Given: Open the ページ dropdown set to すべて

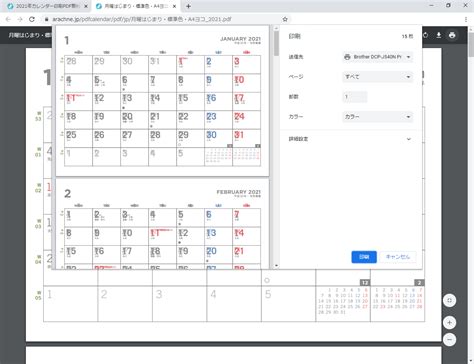Looking at the screenshot, I should pyautogui.click(x=377, y=77).
